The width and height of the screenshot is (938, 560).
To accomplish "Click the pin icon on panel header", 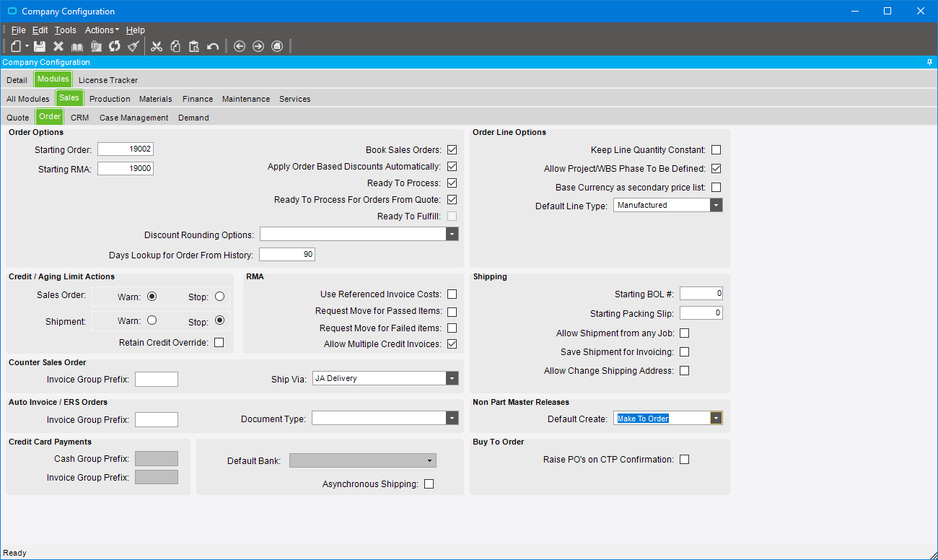I will (x=929, y=63).
